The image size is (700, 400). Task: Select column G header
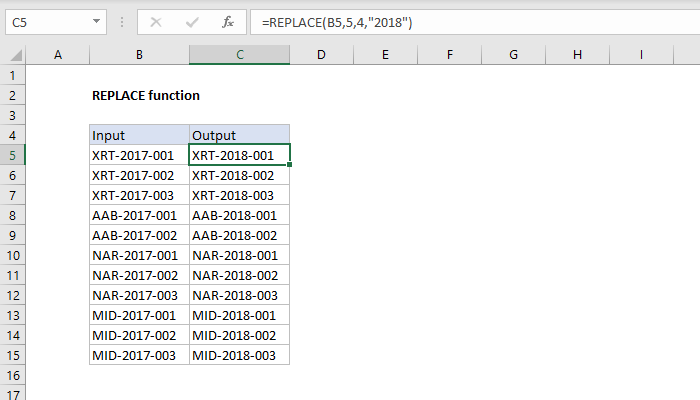(513, 55)
